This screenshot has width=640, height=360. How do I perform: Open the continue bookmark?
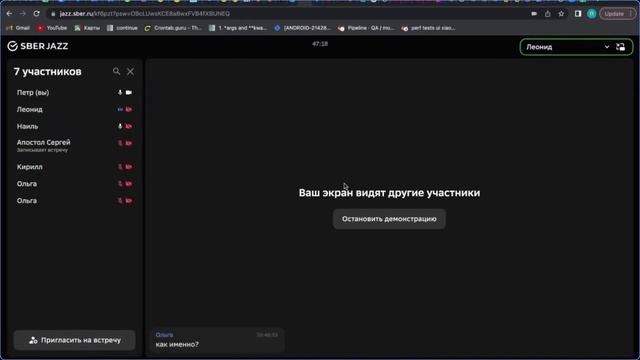(122, 28)
